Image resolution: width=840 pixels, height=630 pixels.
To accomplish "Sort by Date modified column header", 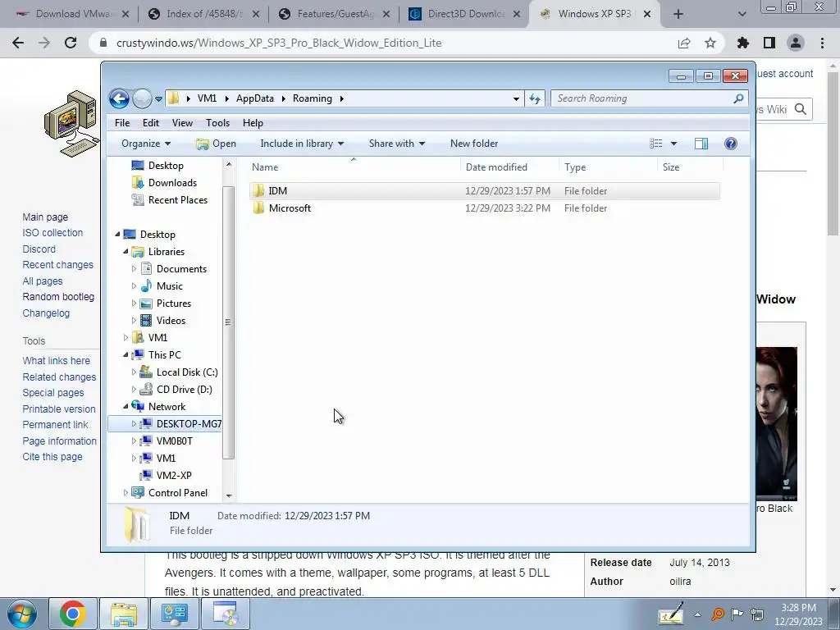I will (509, 167).
